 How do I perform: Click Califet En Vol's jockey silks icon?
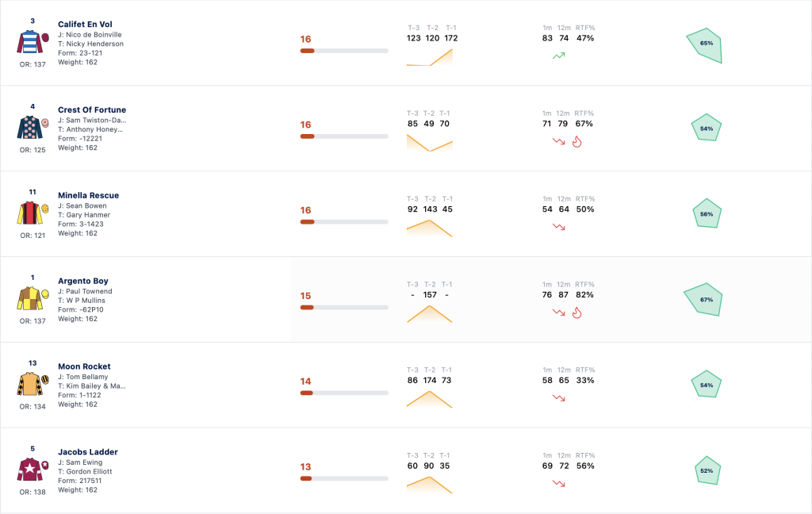pyautogui.click(x=33, y=42)
